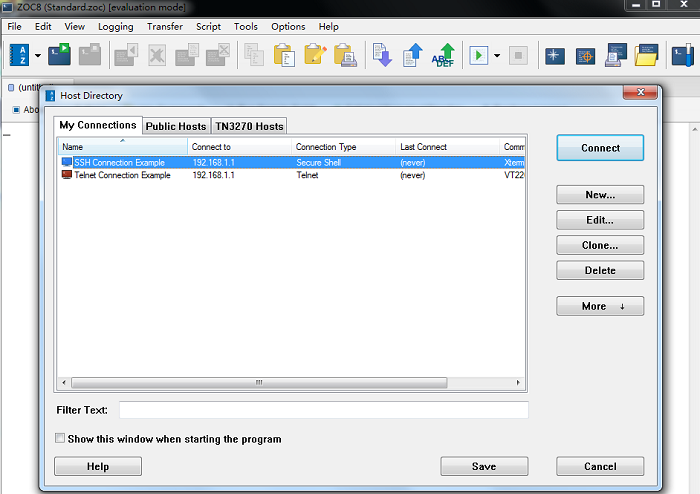Click the ABC/DEF send text icon
Screen dimensions: 700x494
point(443,55)
